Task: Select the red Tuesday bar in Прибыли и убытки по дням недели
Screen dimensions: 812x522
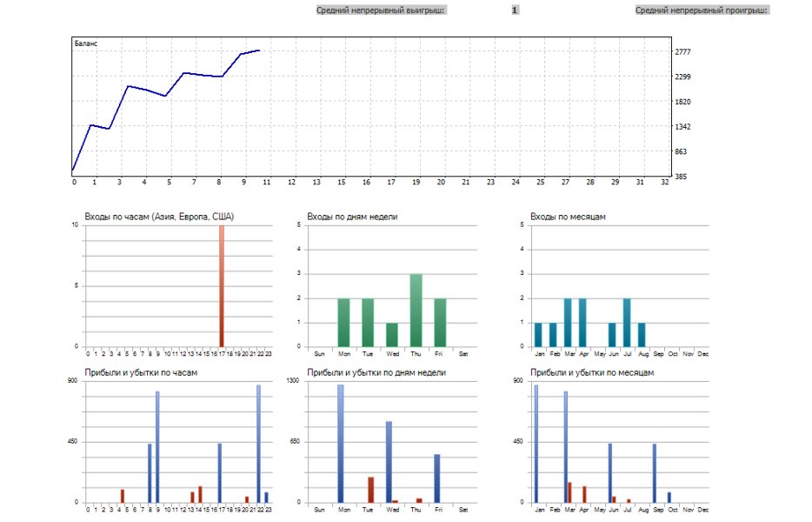Action: coord(370,490)
